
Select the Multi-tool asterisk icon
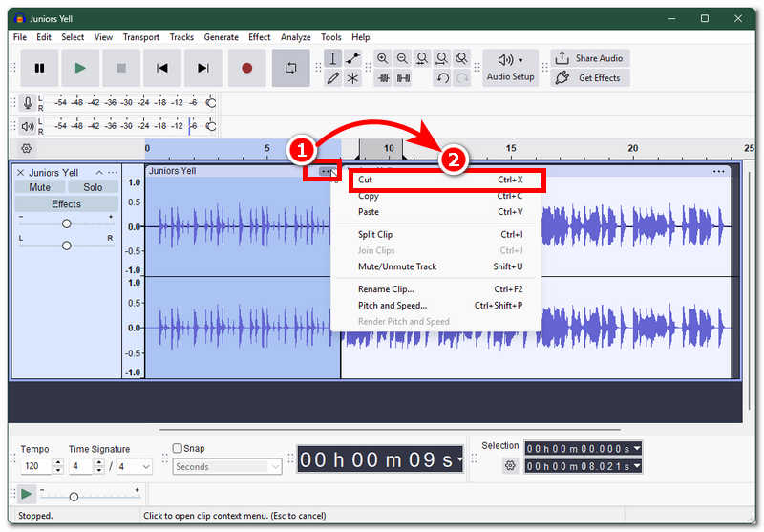point(352,78)
